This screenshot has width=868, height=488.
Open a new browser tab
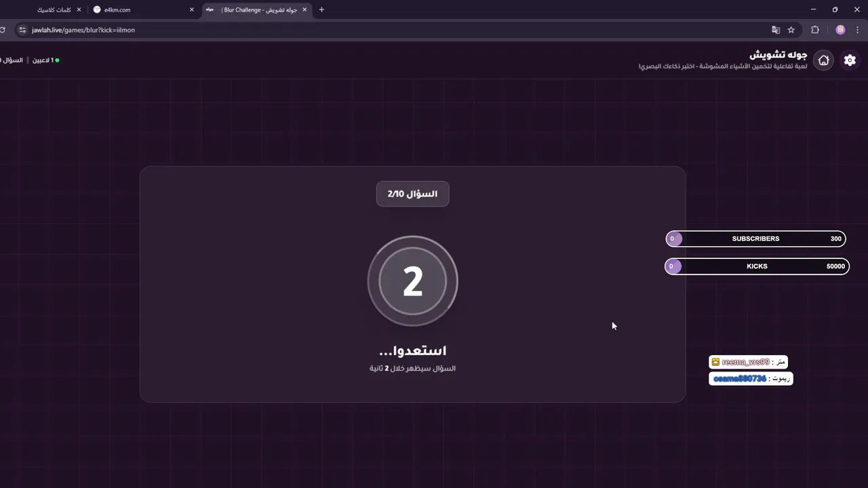coord(321,9)
